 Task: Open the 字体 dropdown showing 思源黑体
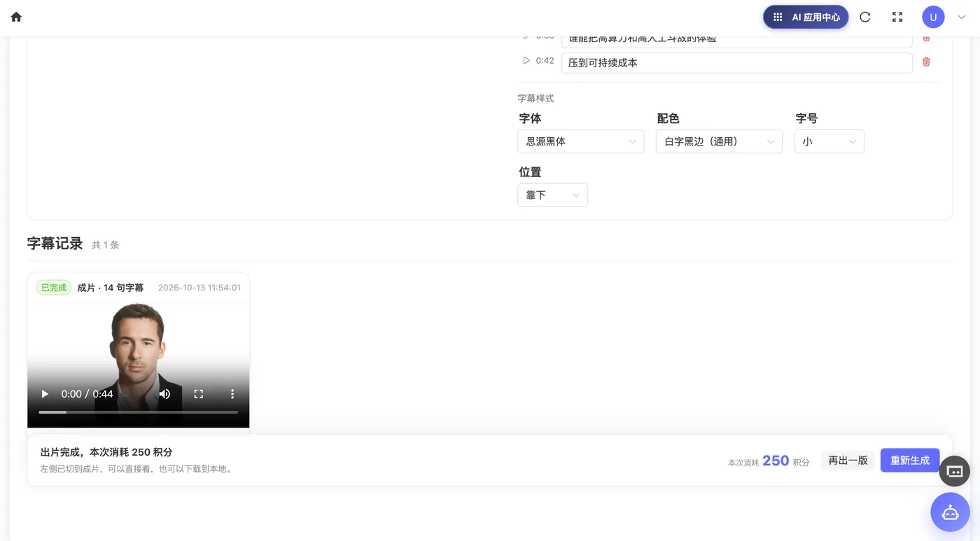(580, 141)
